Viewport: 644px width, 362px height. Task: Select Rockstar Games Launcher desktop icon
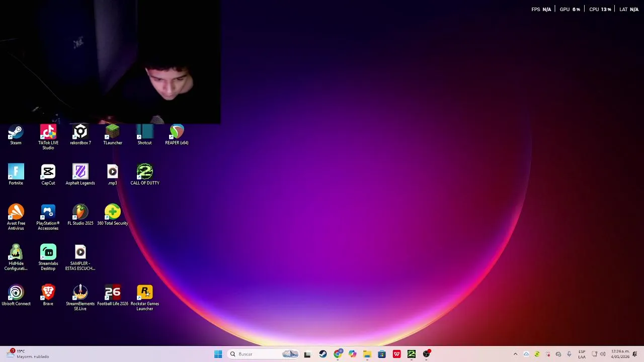144,298
